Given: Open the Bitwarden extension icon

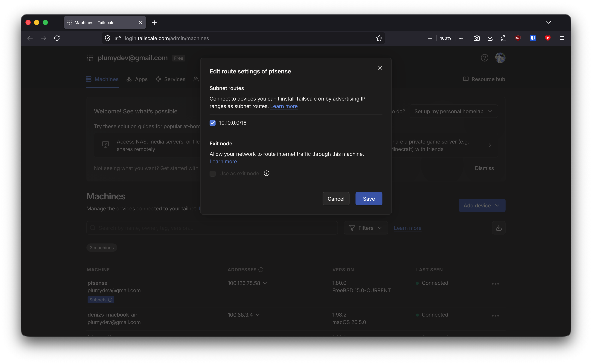Looking at the screenshot, I should 533,38.
